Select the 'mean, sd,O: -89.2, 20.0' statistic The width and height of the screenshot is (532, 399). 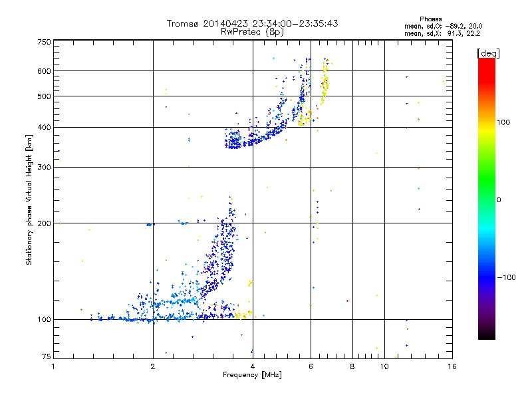pos(443,26)
